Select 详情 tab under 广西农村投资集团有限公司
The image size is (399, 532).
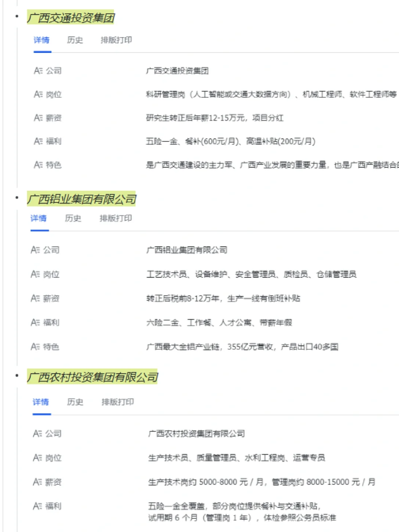click(41, 402)
